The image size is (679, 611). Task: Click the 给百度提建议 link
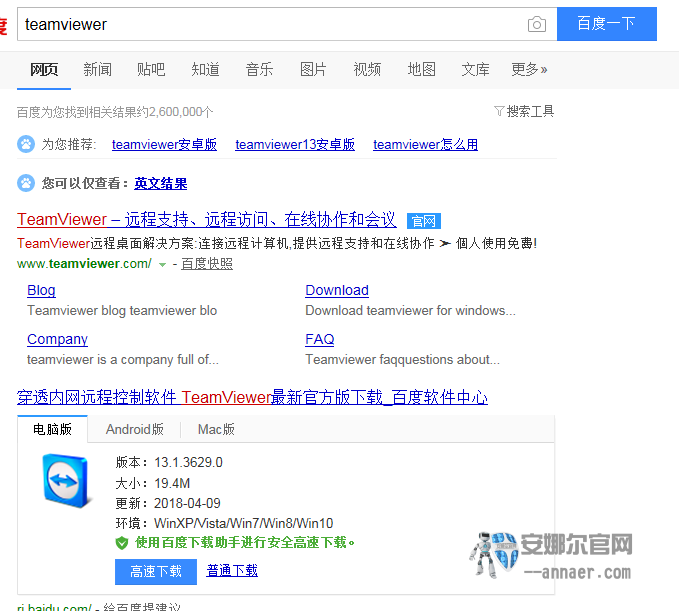point(142,607)
